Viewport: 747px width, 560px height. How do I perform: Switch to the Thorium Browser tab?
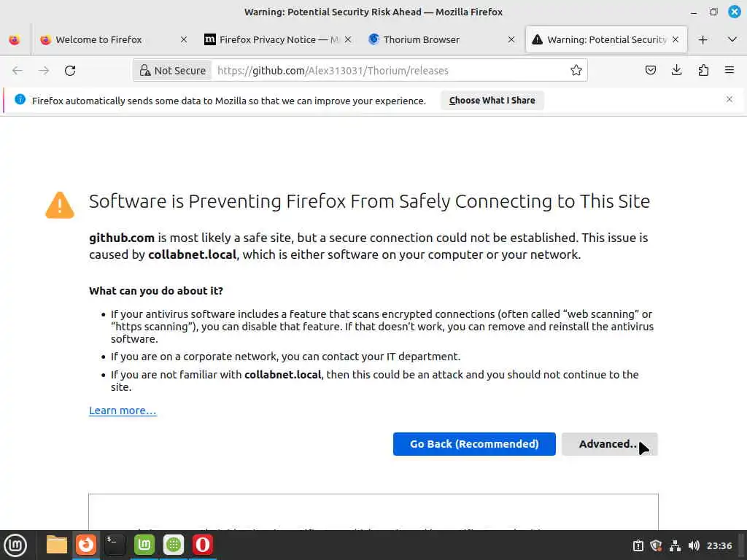422,40
